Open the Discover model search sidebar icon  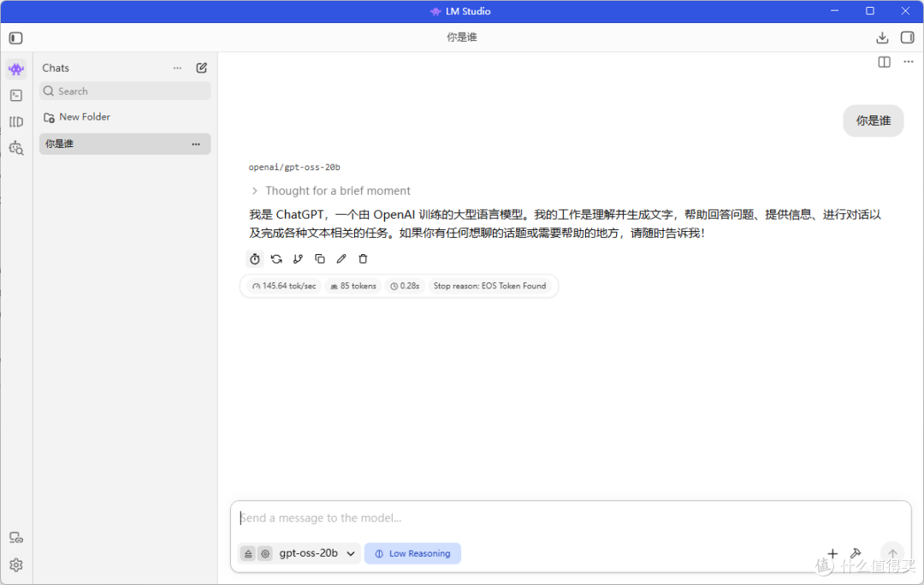pyautogui.click(x=16, y=149)
